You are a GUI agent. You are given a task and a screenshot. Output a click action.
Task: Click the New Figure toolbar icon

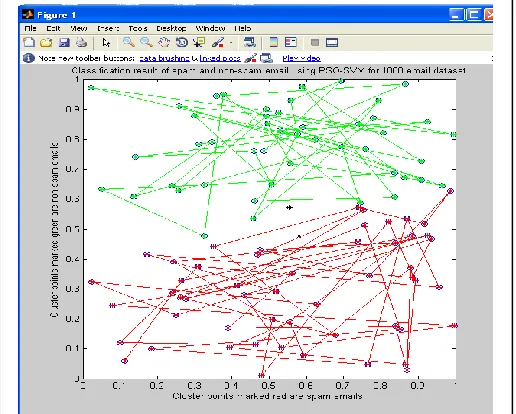coord(29,42)
